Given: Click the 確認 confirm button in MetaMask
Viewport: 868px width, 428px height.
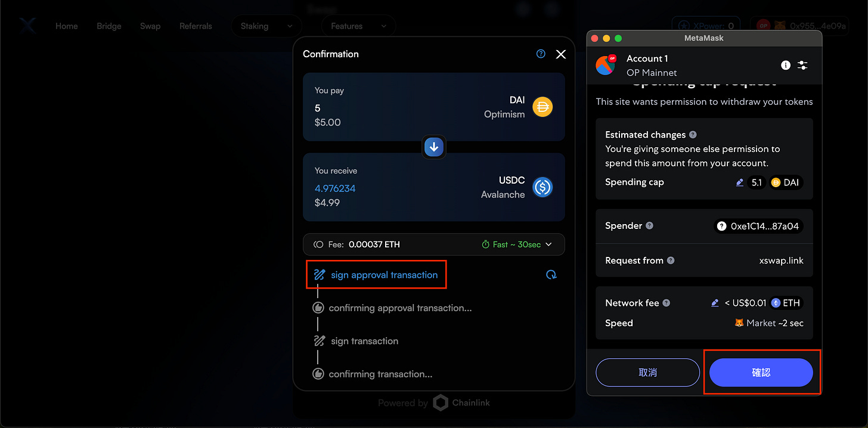Looking at the screenshot, I should (x=761, y=373).
